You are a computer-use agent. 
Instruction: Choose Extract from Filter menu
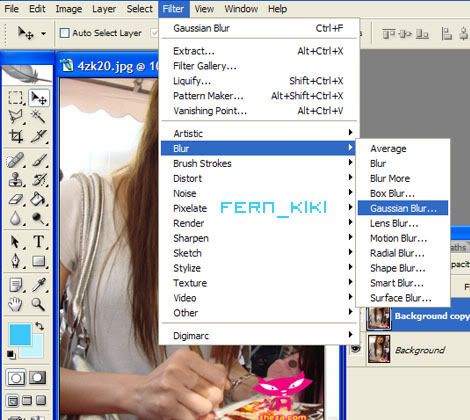257,51
